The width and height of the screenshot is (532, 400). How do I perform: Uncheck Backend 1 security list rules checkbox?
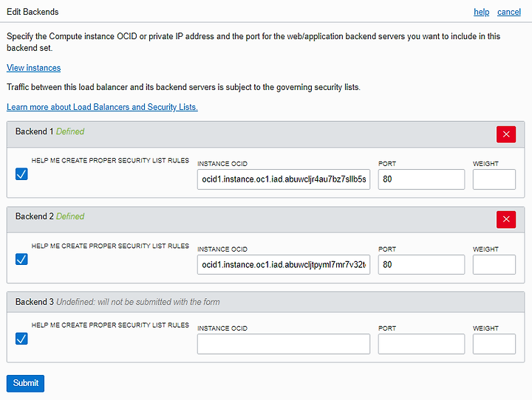pyautogui.click(x=21, y=174)
